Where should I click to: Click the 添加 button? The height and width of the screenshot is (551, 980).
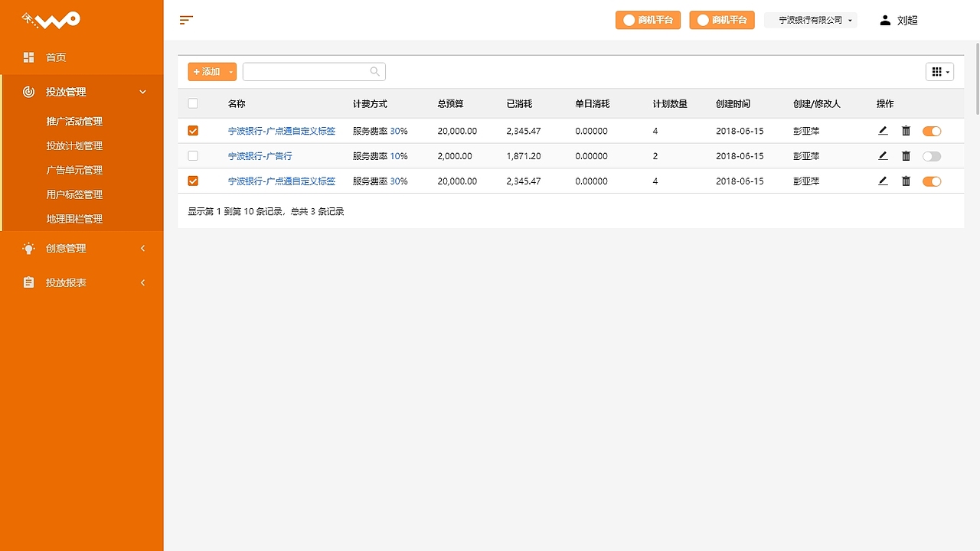207,71
